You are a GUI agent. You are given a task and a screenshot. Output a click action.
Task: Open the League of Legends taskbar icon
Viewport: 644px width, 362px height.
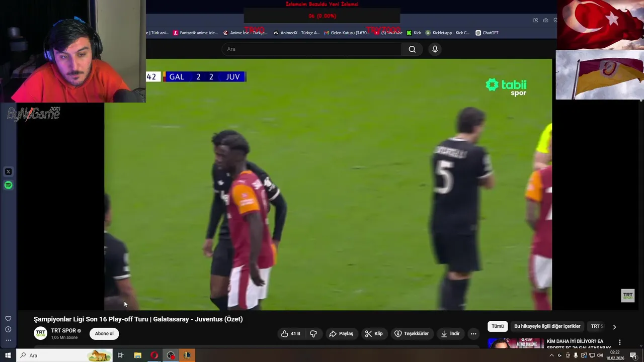click(x=187, y=355)
